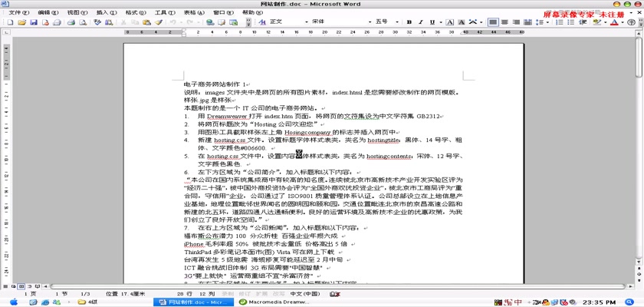Open the 格式 menu
This screenshot has height=307, width=644.
[136, 13]
